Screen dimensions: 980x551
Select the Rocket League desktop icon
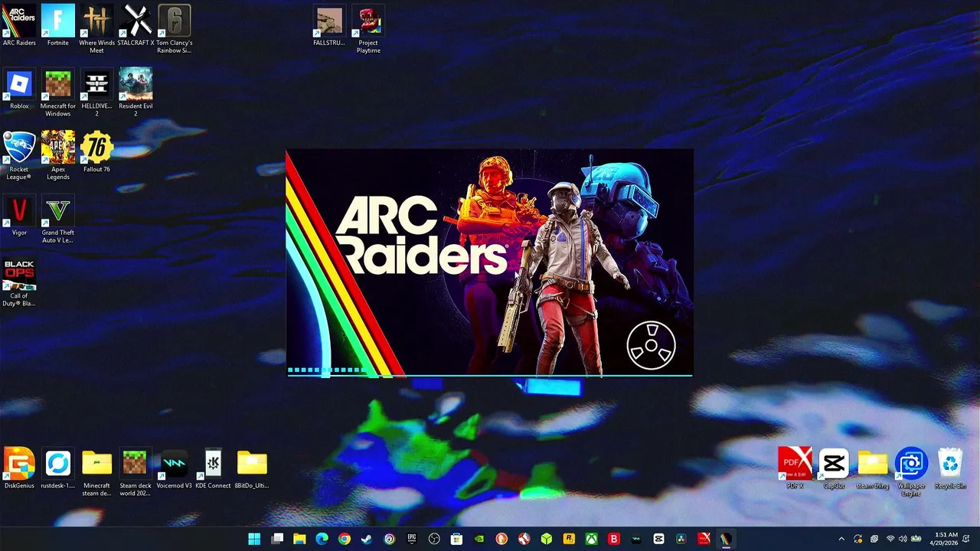[19, 156]
